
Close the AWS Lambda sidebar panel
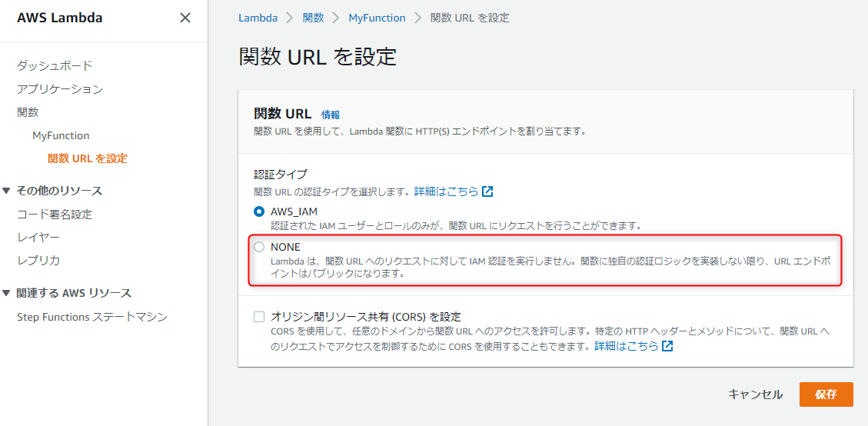185,18
